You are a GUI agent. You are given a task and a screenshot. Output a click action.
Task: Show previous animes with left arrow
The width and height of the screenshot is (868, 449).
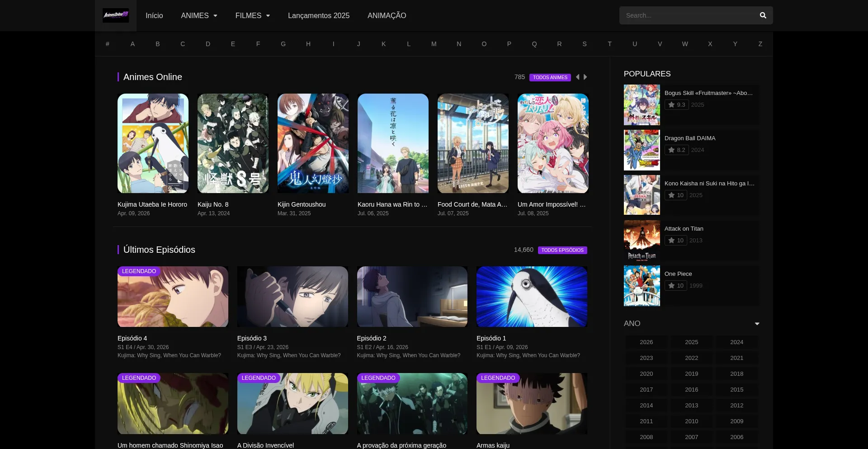pyautogui.click(x=577, y=77)
